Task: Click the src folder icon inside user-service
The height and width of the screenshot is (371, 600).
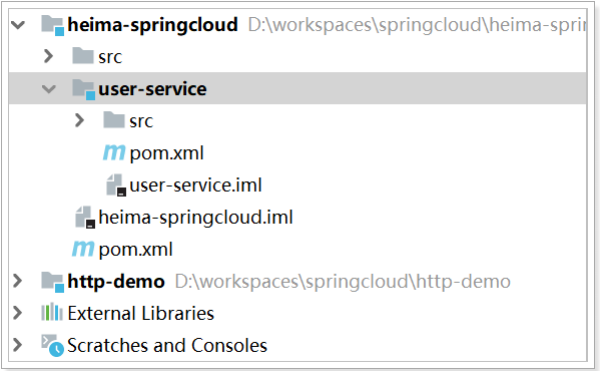Action: pos(114,120)
